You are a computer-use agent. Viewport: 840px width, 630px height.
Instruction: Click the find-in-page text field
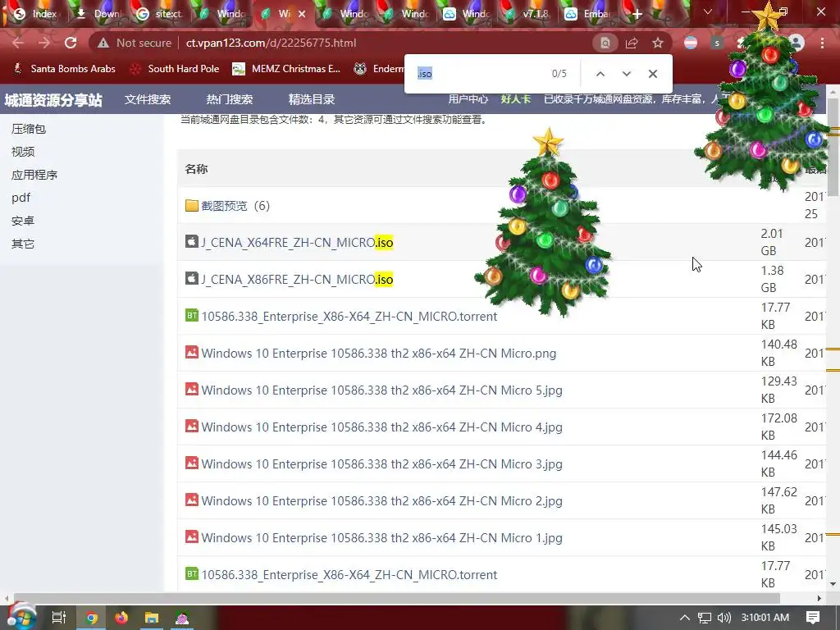[479, 74]
